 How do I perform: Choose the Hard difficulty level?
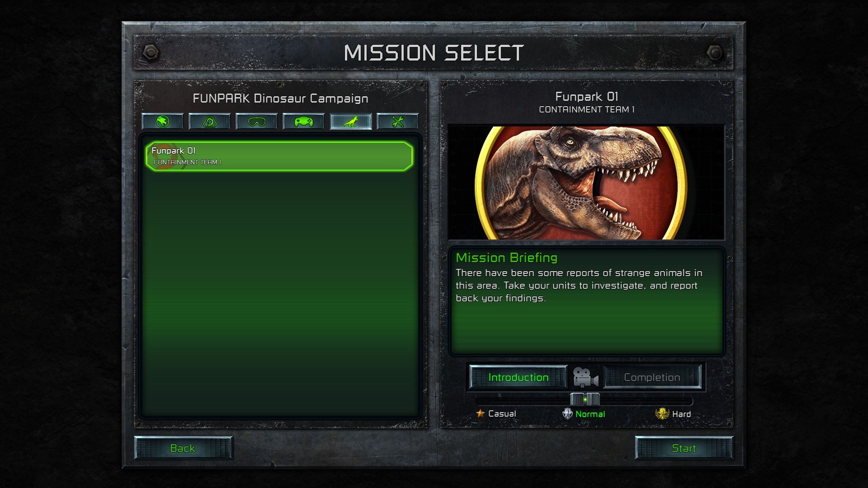(681, 414)
